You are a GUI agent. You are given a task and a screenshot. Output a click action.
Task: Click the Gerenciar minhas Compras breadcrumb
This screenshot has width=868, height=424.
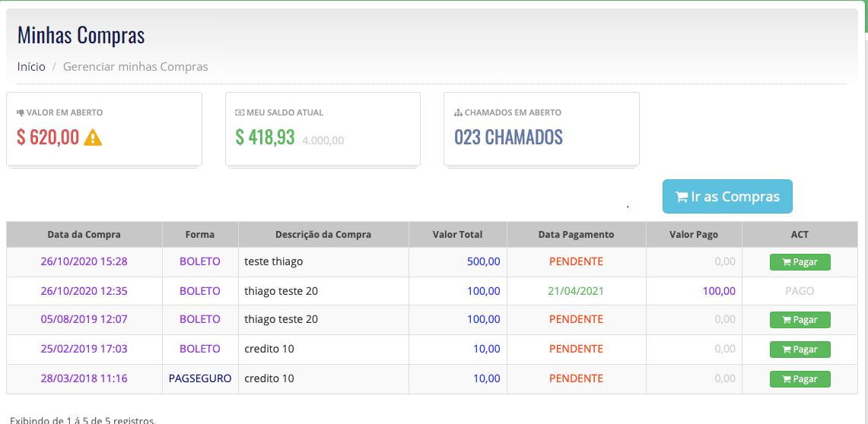click(135, 67)
